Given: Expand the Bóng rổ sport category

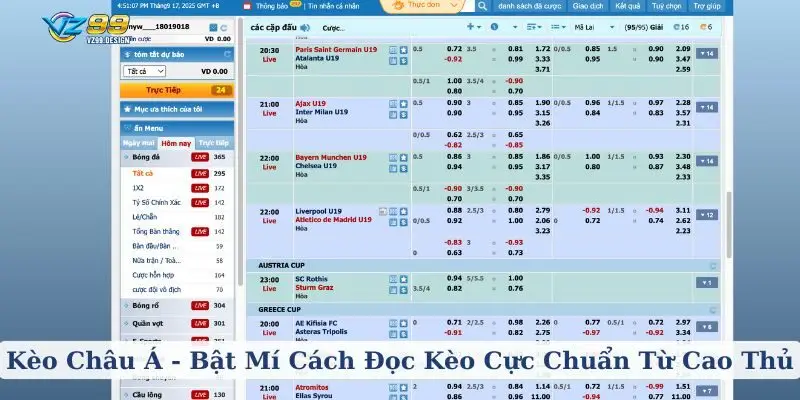Looking at the screenshot, I should pos(177,306).
